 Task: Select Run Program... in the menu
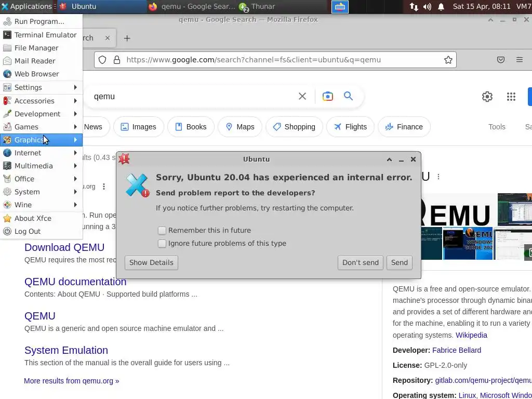(41, 22)
